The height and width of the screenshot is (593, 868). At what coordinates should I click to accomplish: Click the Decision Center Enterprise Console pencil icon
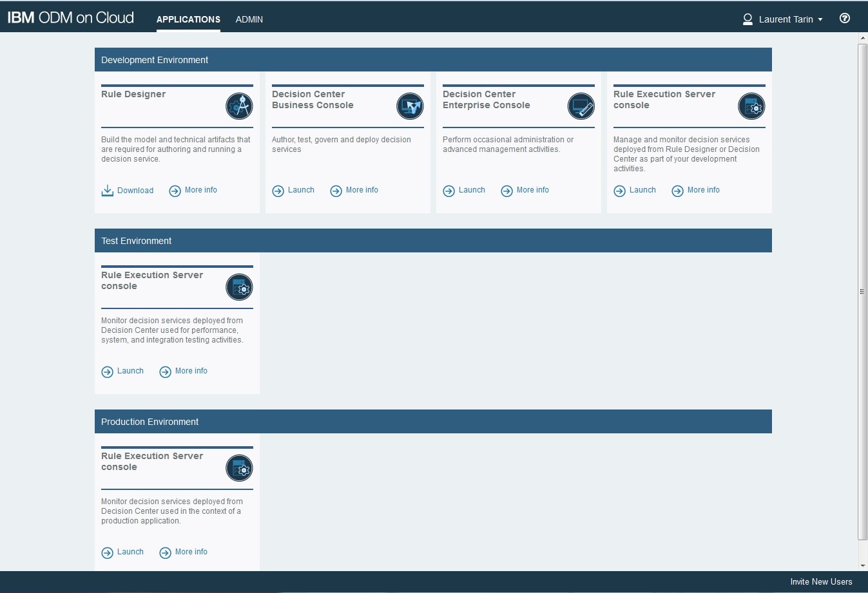tap(581, 106)
